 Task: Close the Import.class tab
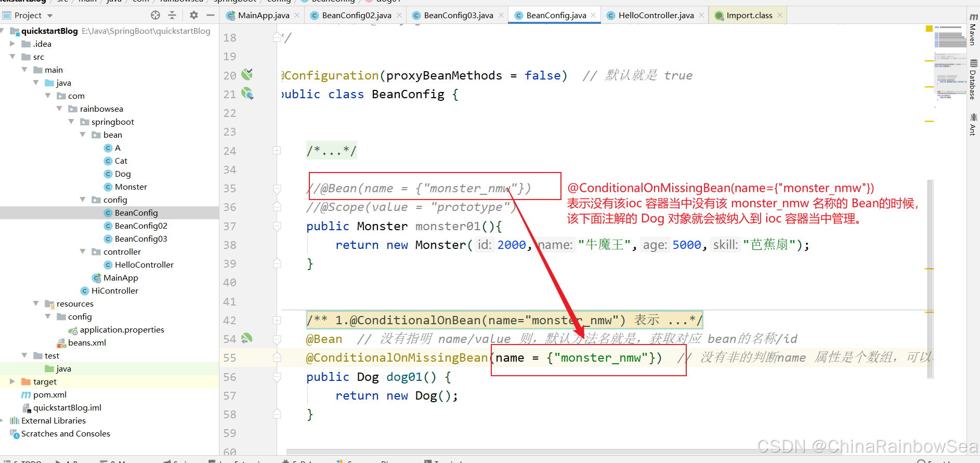tap(780, 16)
